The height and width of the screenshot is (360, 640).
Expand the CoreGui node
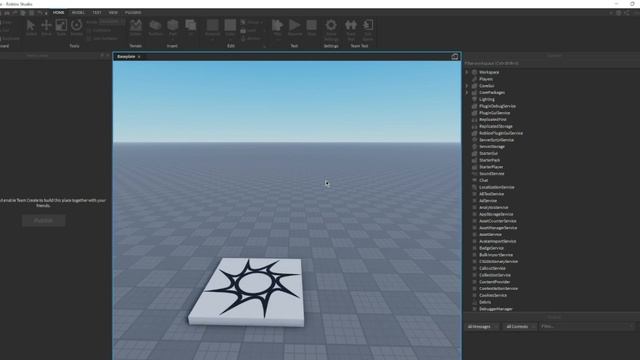(467, 86)
